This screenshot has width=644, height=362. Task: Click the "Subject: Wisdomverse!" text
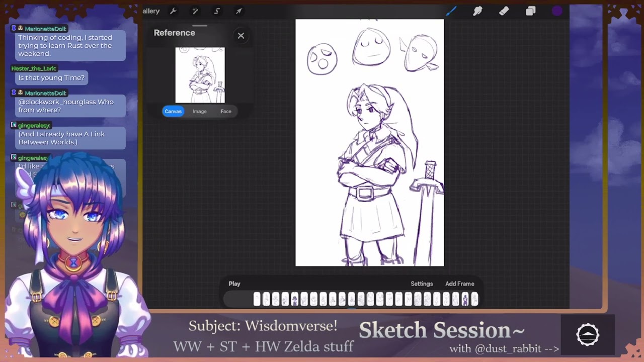tap(263, 326)
